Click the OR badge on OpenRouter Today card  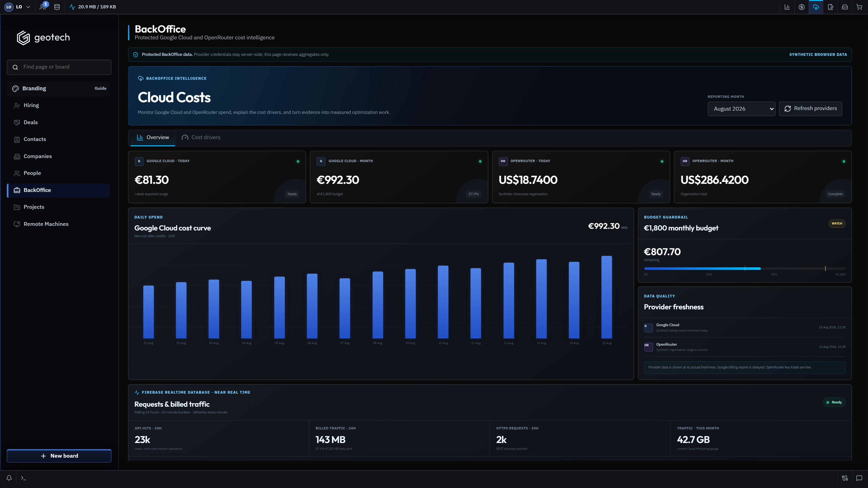coord(503,161)
